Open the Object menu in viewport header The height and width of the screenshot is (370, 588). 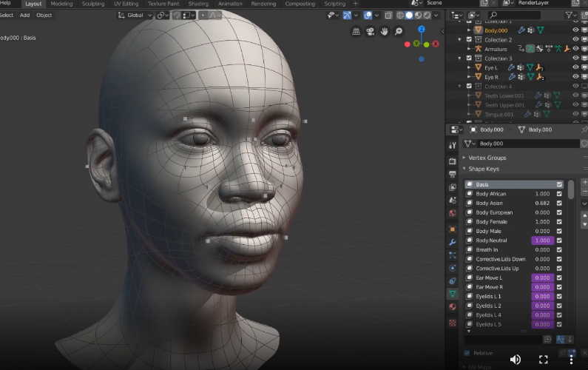(44, 15)
